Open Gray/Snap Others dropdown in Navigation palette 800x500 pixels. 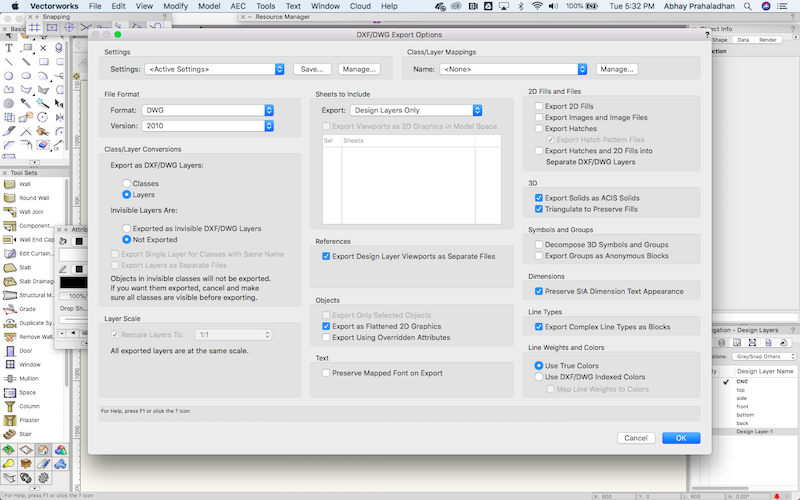coord(764,357)
